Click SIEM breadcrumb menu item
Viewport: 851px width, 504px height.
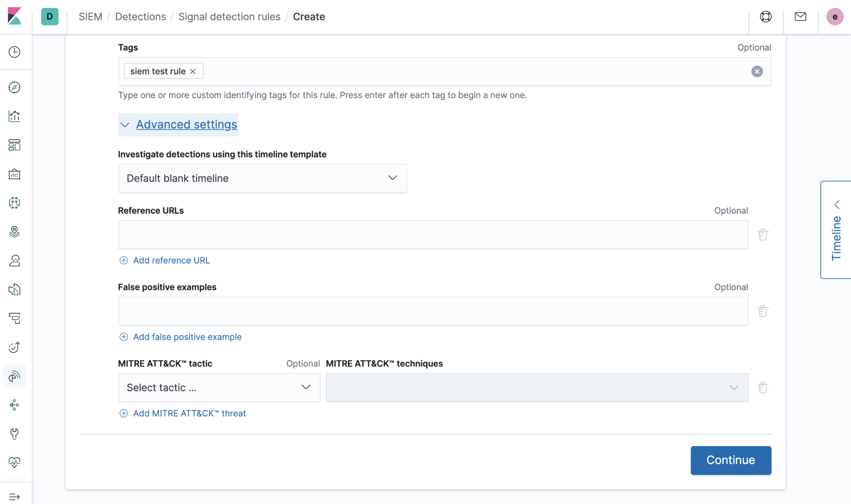click(91, 16)
